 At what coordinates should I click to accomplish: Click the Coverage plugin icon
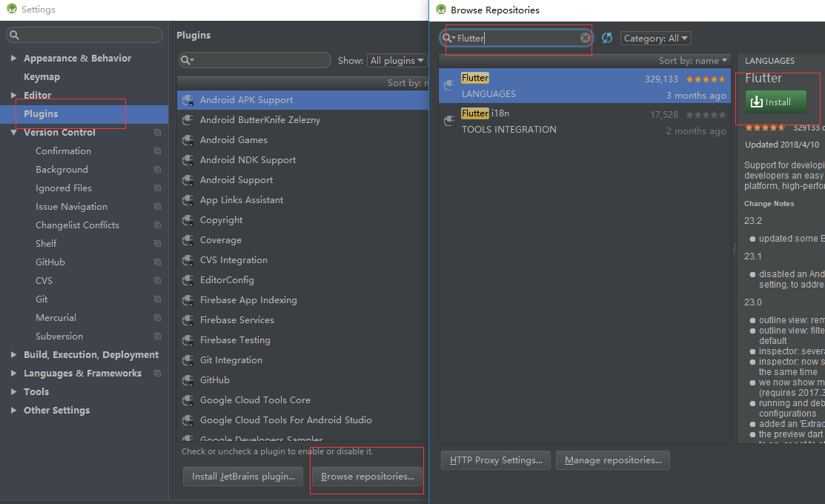coord(188,240)
